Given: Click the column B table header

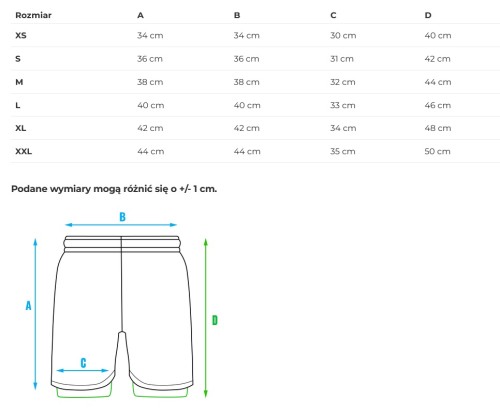Looking at the screenshot, I should [x=237, y=15].
